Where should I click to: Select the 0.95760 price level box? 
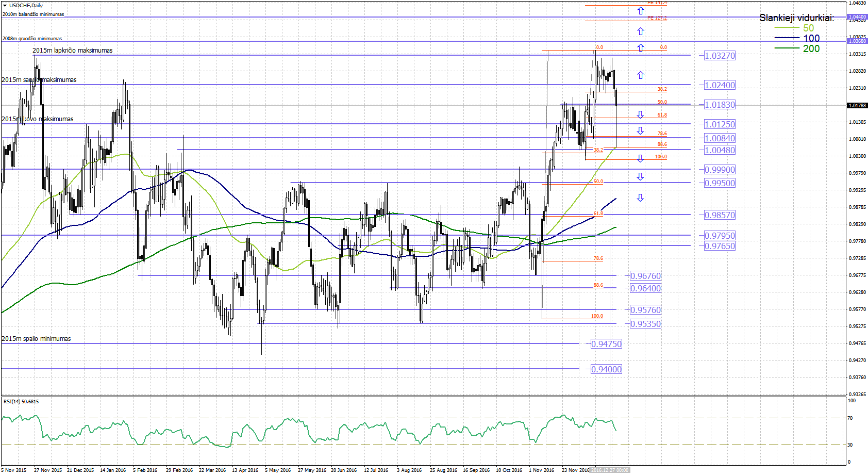coord(646,310)
